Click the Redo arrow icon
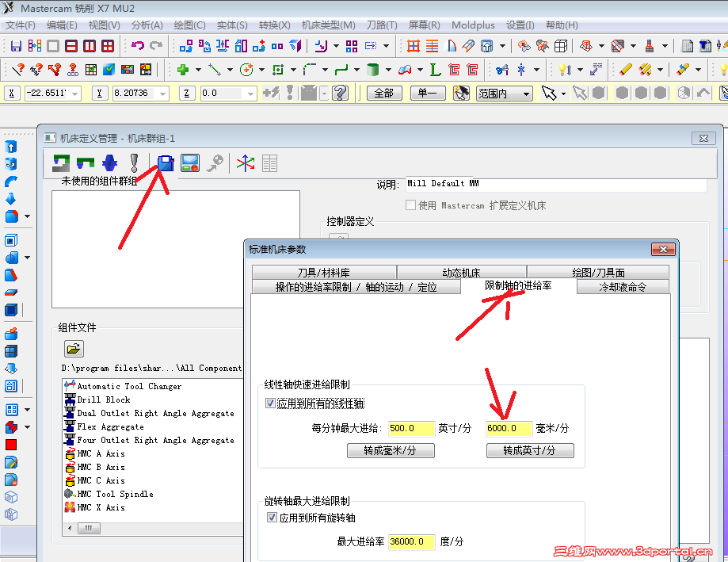 coord(157,45)
